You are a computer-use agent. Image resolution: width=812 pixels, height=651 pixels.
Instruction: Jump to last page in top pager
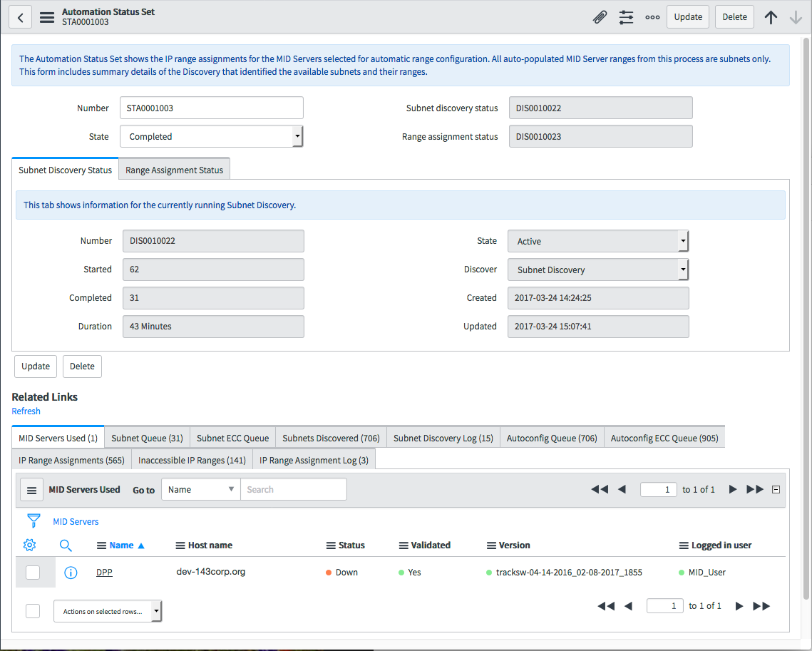pos(755,489)
